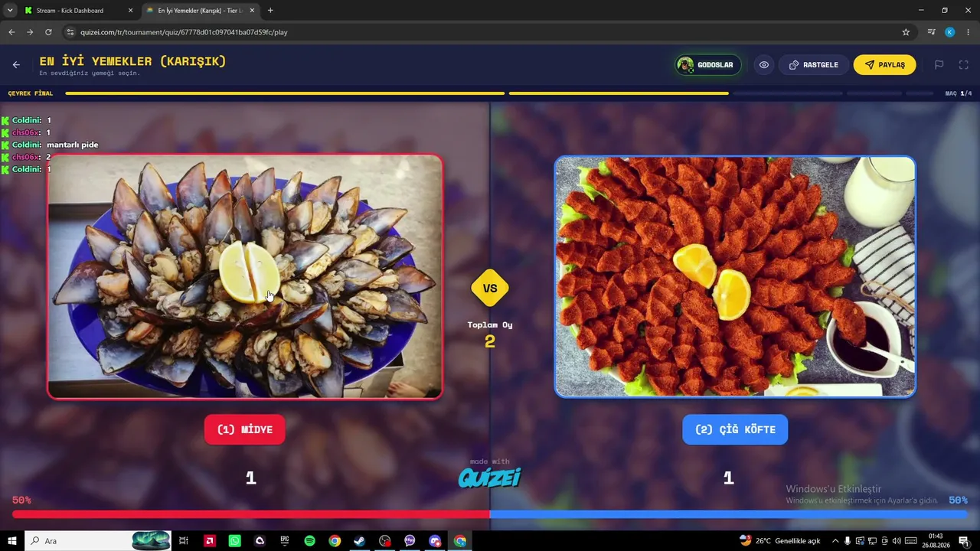Bookmark this page with the star icon
The image size is (980, 551).
(906, 32)
